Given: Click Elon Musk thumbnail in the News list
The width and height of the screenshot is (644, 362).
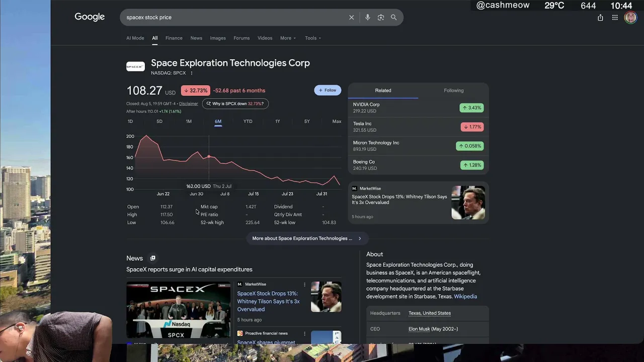Looking at the screenshot, I should [x=326, y=297].
